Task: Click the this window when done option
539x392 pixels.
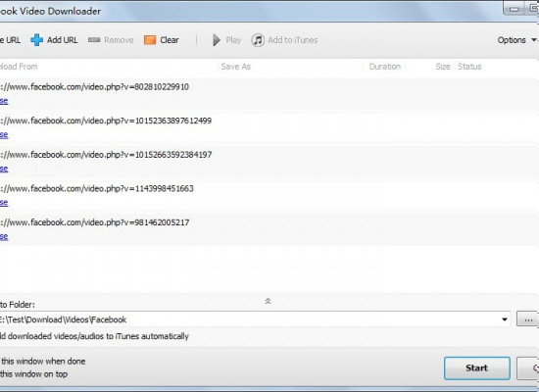Action: pos(42,362)
